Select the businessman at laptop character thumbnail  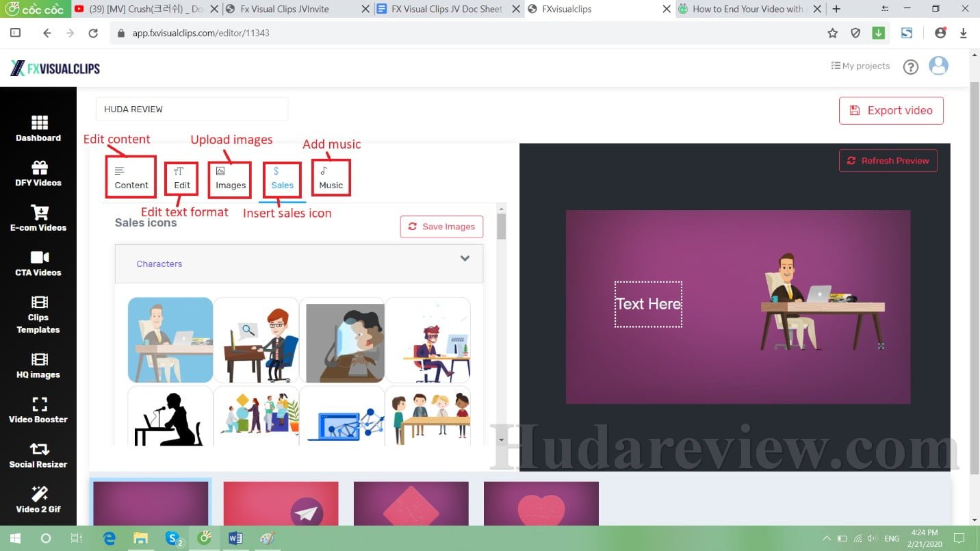[x=170, y=340]
